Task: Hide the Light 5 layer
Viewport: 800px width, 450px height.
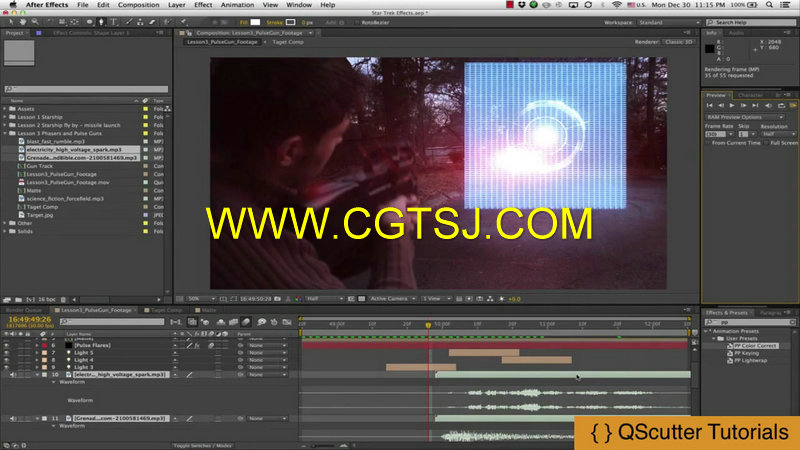Action: tap(6, 353)
